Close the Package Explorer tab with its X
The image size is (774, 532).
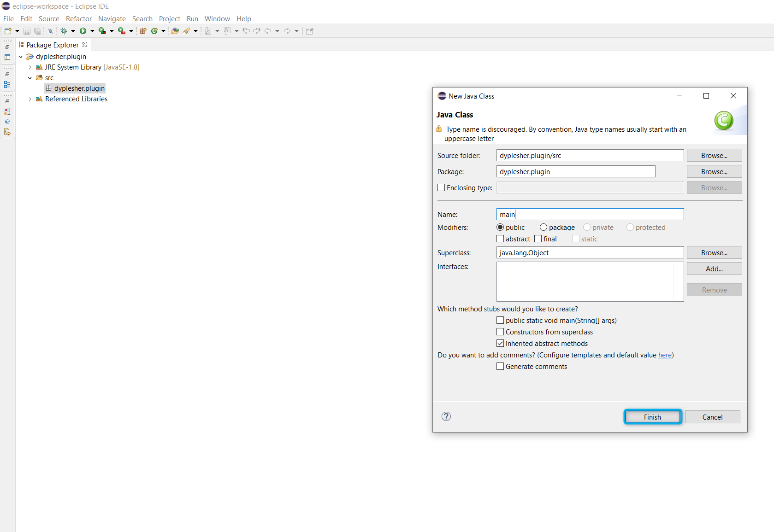(85, 45)
